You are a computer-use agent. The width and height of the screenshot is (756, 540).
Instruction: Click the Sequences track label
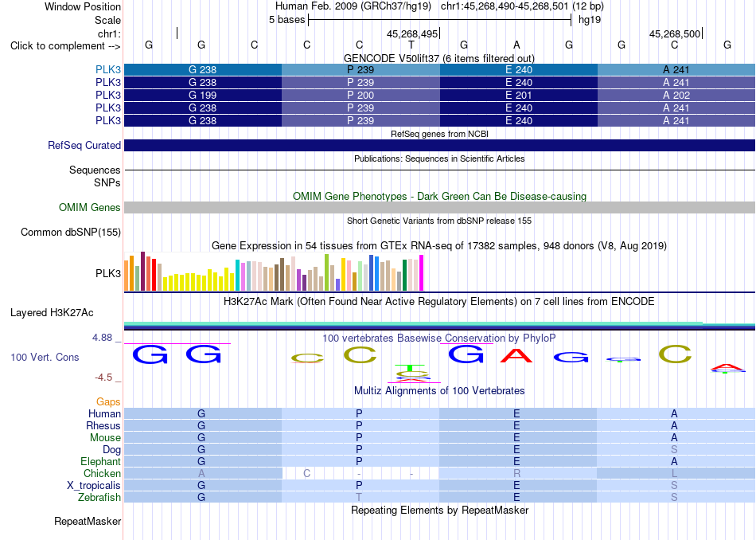pyautogui.click(x=95, y=170)
